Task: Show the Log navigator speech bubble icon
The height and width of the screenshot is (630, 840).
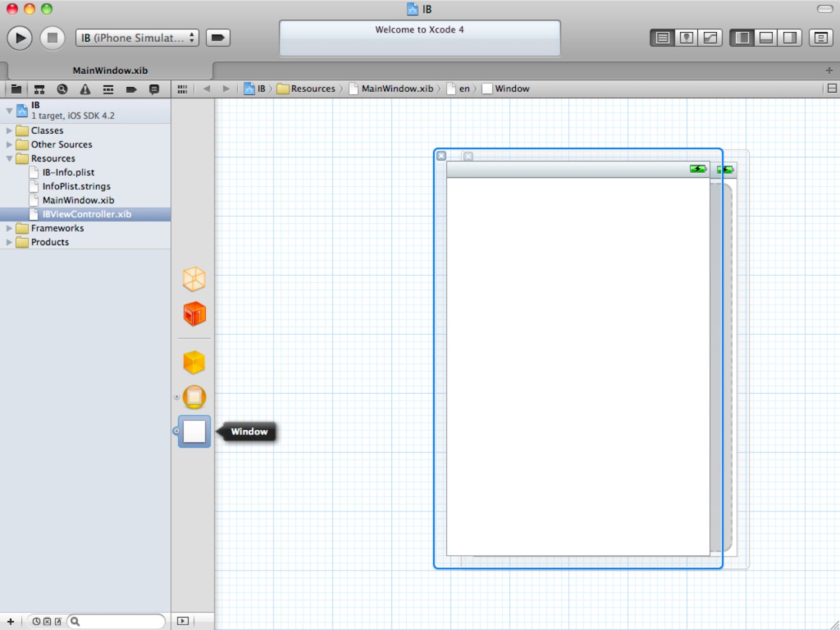Action: pos(154,89)
